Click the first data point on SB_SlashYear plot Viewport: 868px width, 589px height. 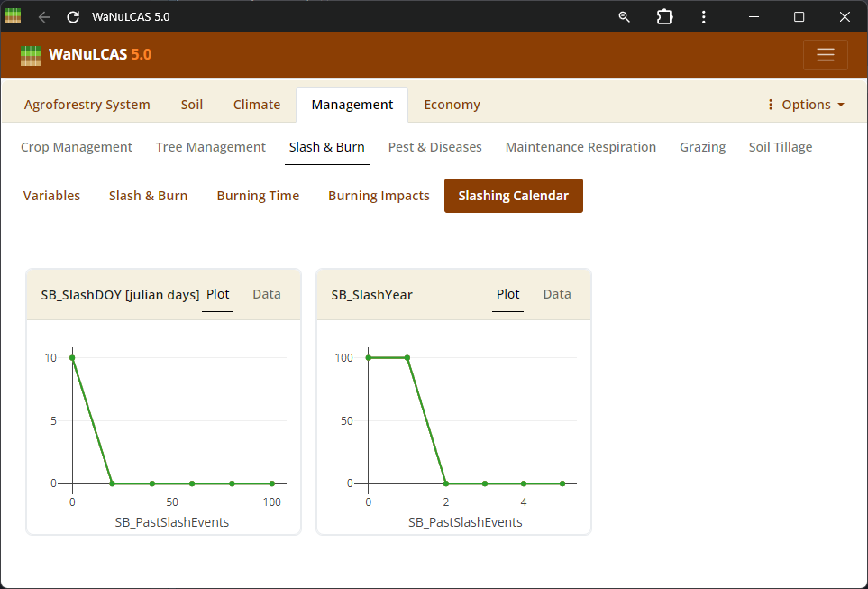click(x=368, y=358)
